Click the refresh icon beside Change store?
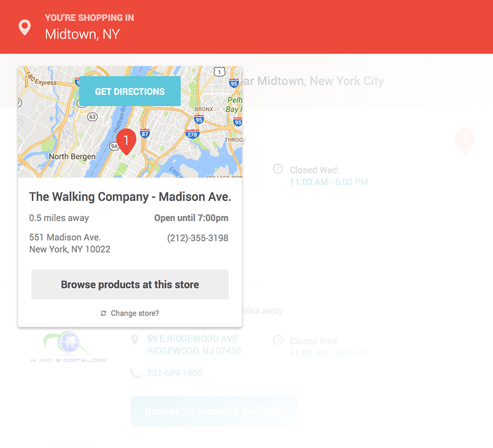Image resolution: width=493 pixels, height=448 pixels. 104,313
